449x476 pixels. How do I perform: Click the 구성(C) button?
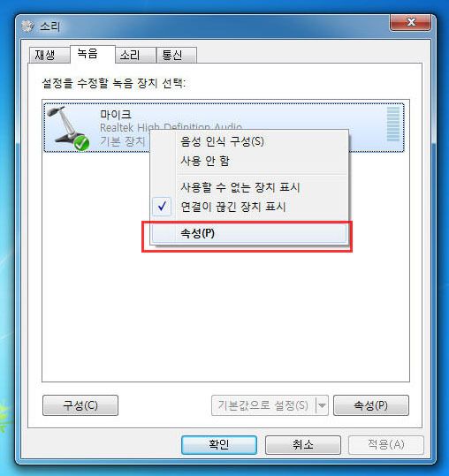pos(80,405)
